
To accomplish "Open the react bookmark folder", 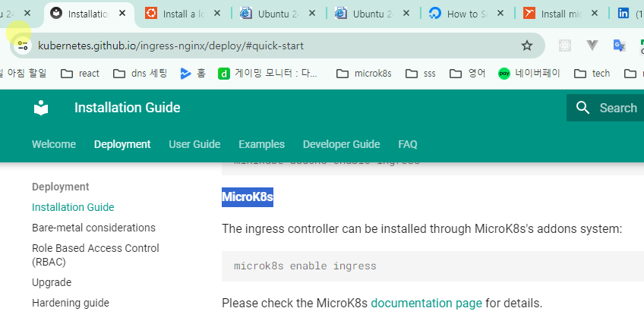I will click(80, 74).
